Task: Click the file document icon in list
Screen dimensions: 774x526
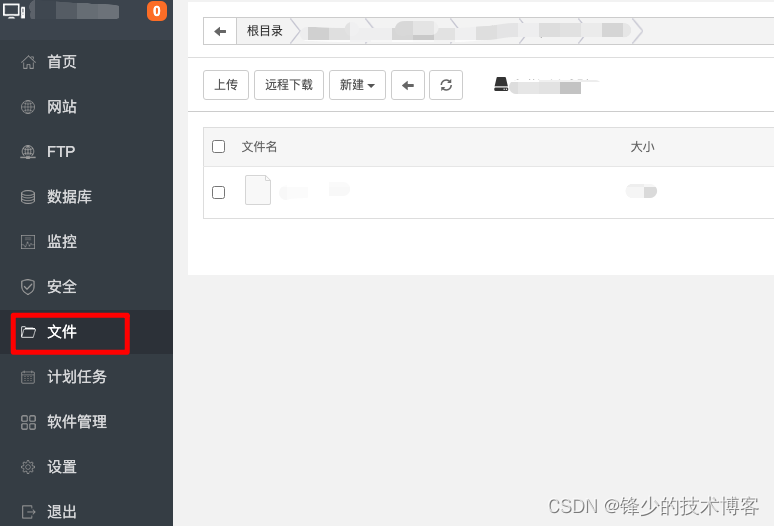Action: 258,190
